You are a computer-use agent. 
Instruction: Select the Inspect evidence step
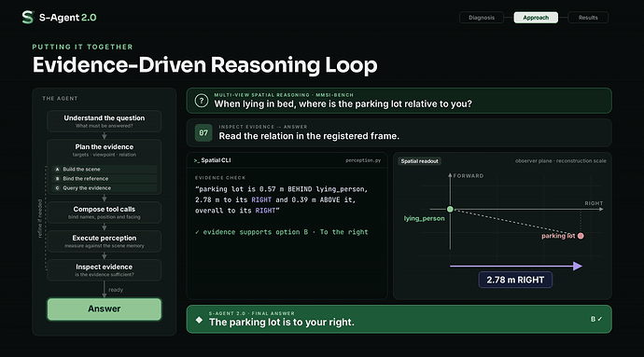tap(105, 269)
